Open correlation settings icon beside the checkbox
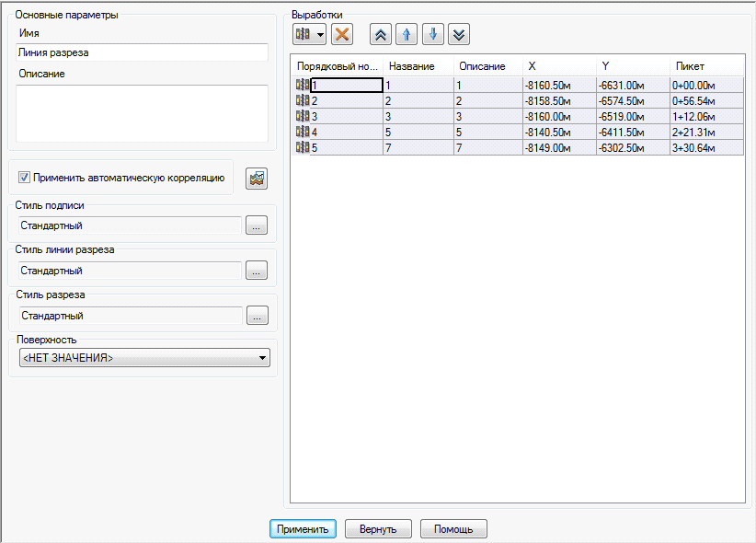 [257, 178]
